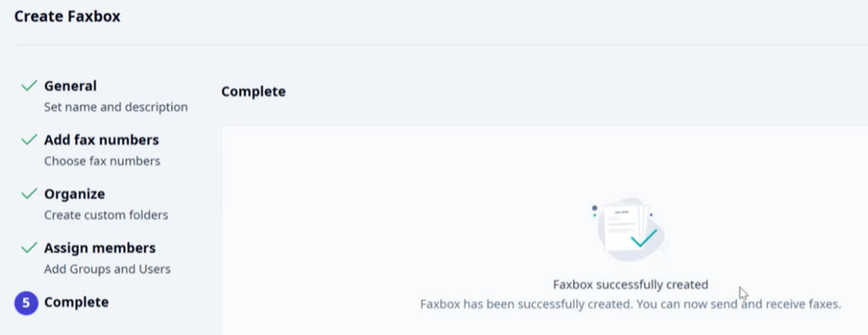This screenshot has width=868, height=335.
Task: Select the Organize step in sidebar
Action: click(x=74, y=194)
